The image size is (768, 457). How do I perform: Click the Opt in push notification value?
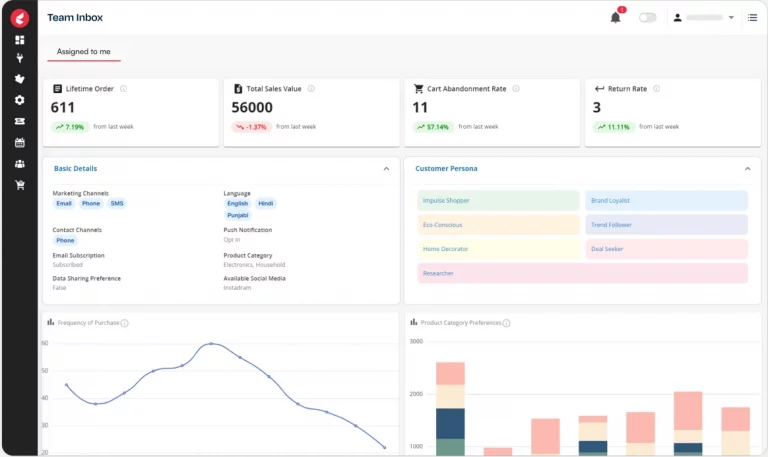point(232,240)
